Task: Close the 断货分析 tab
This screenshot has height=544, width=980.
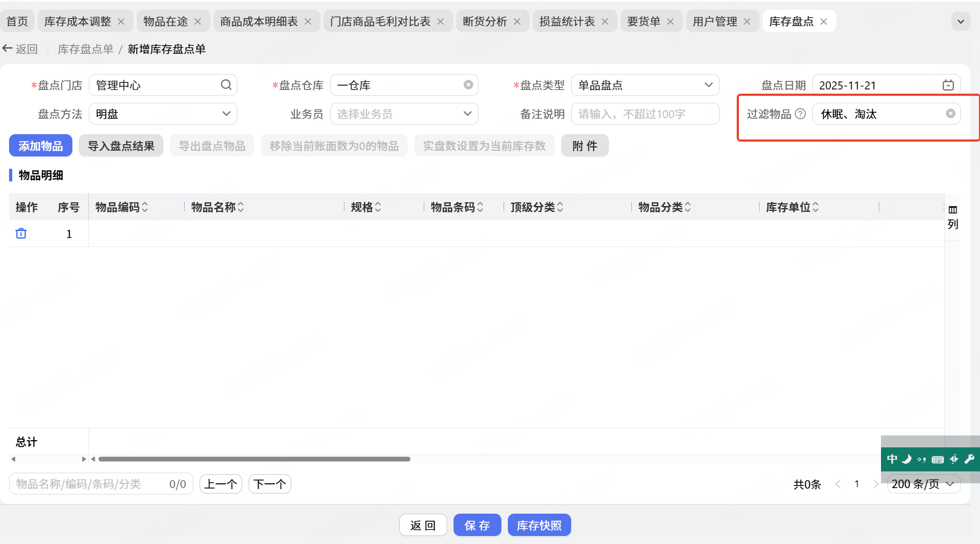Action: [x=517, y=21]
